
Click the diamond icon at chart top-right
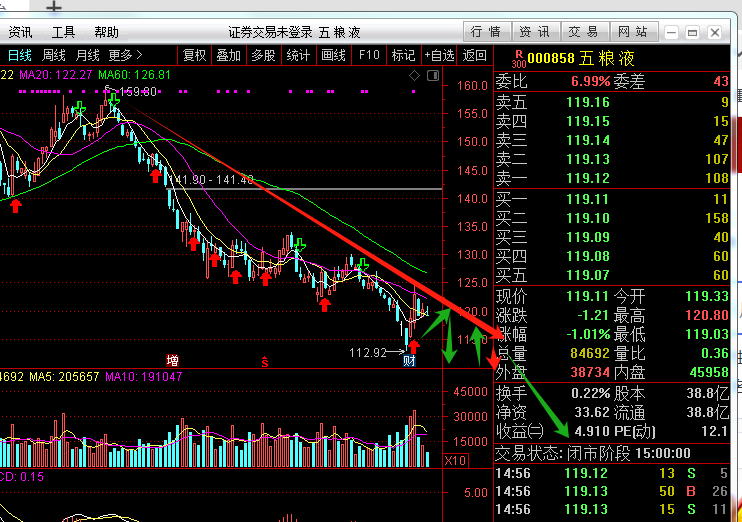[x=412, y=76]
